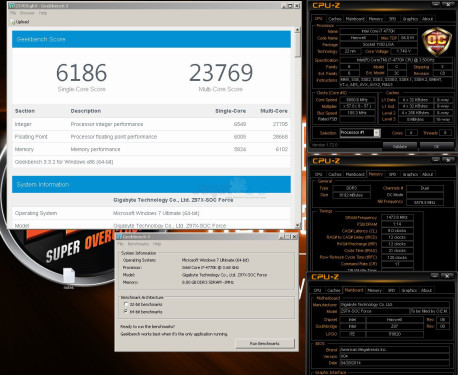Switch to Mainboard tab in top CPU-Z
Viewport: 458px width, 375px height.
(x=355, y=19)
